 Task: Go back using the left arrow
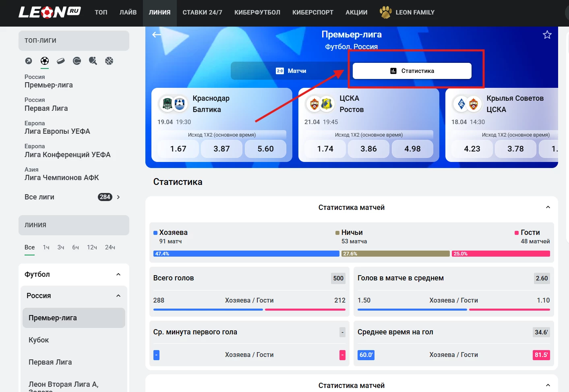[x=157, y=35]
